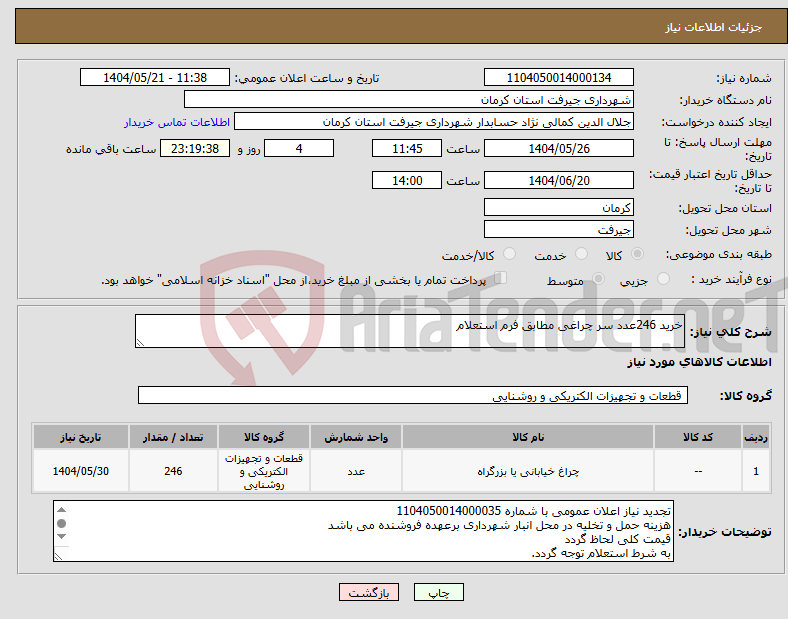Click the جزئیات اطلاعات نیاز page header
Viewport: 788px width, 619px height.
(x=714, y=27)
